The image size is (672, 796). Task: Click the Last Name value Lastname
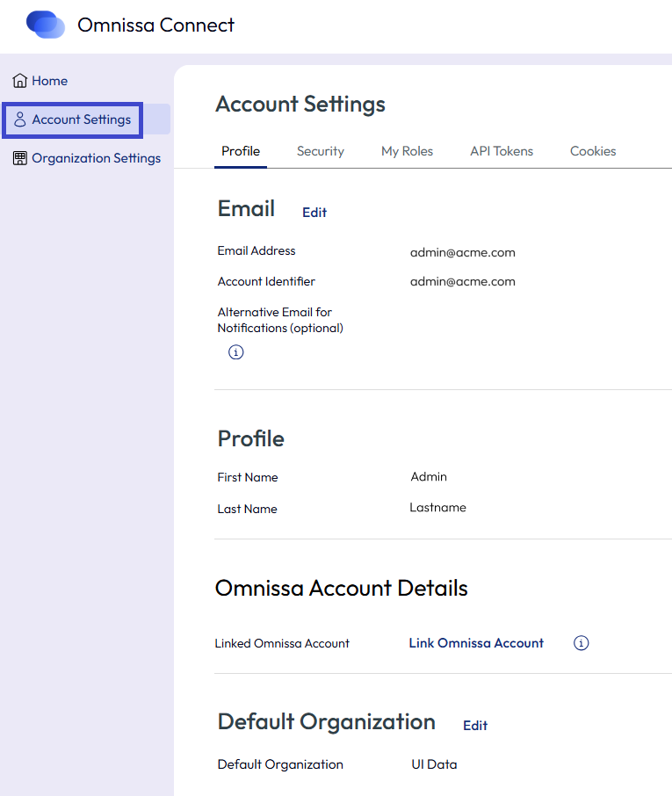click(437, 508)
